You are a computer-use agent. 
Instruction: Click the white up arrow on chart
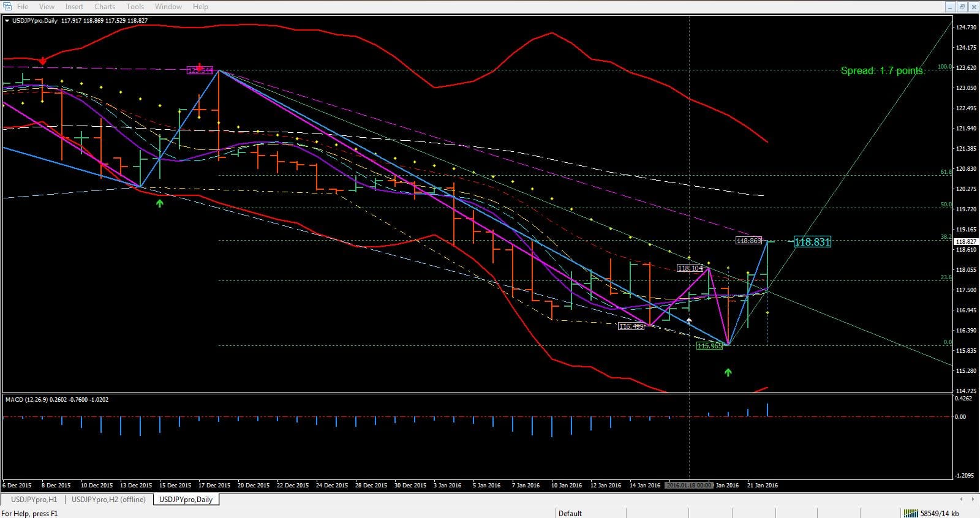pos(689,321)
